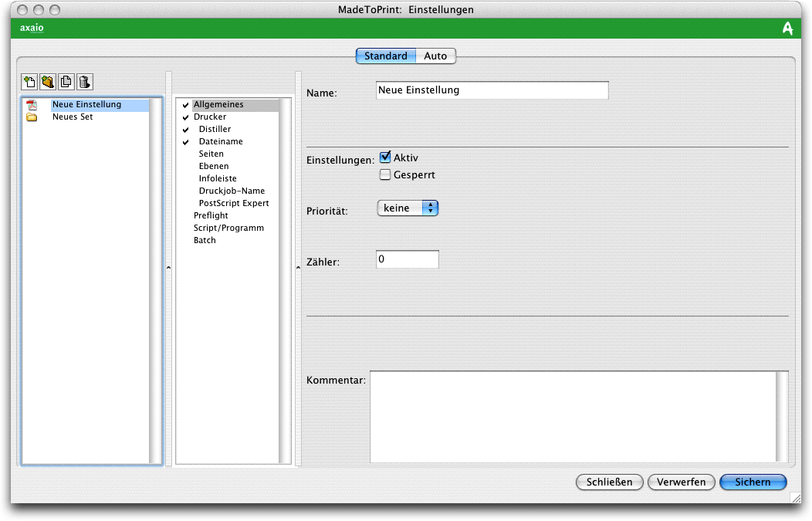
Task: Click the Zähler counter field
Action: [407, 259]
